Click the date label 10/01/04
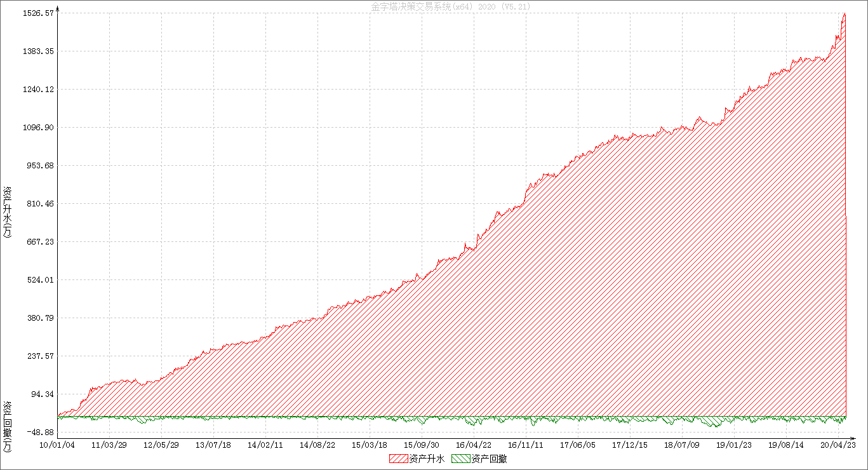The image size is (868, 470). (58, 445)
